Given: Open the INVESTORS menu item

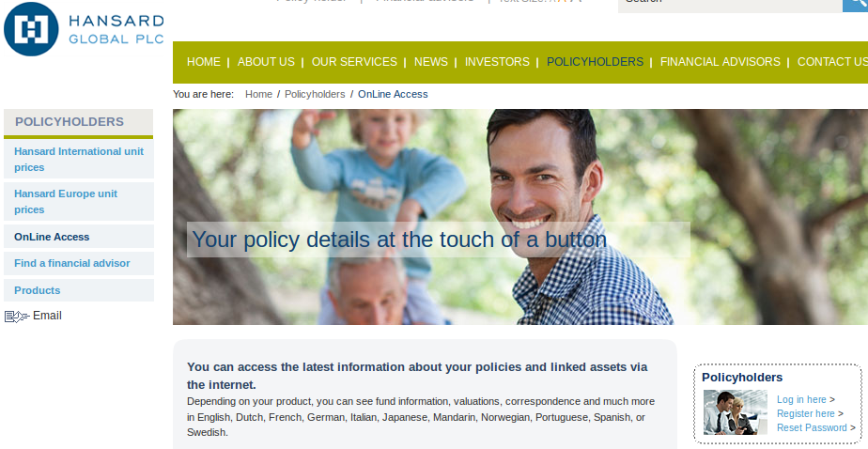Looking at the screenshot, I should (x=497, y=62).
